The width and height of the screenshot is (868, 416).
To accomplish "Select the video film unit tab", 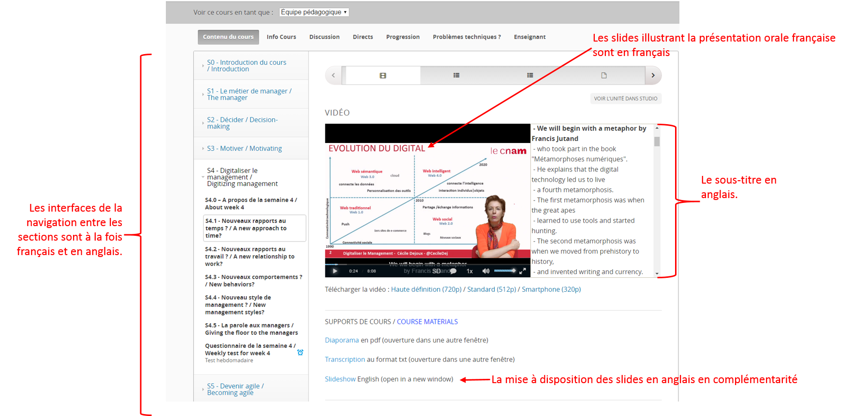I will (x=383, y=75).
